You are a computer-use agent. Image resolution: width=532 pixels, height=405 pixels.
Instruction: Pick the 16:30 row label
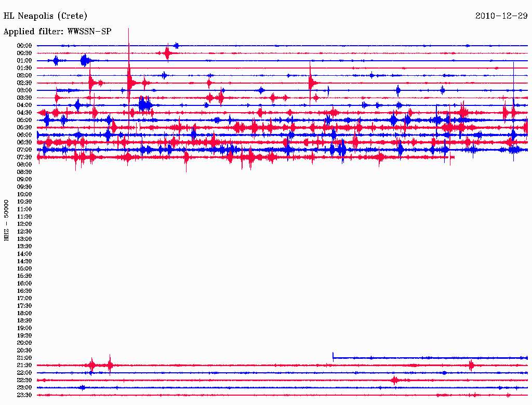(24, 291)
